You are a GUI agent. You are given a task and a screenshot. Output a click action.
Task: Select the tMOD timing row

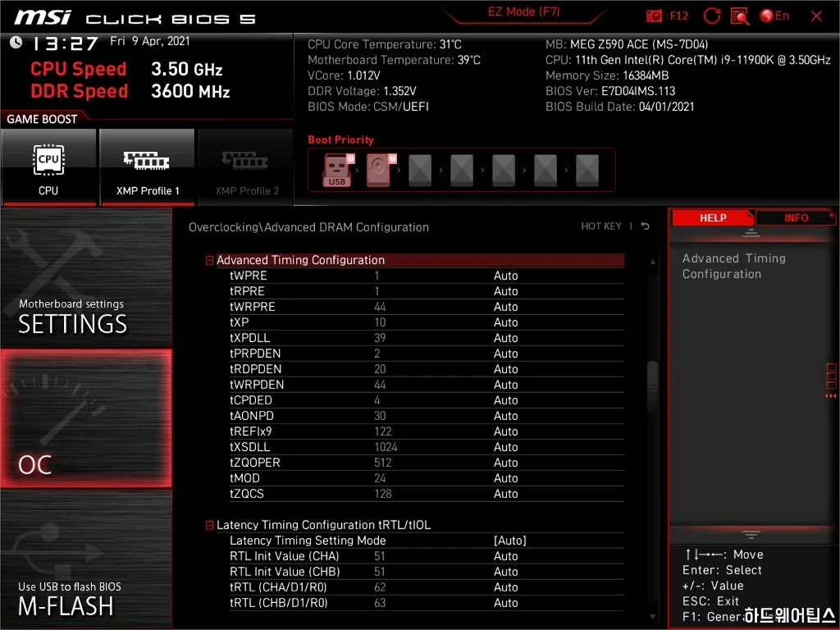(x=427, y=477)
